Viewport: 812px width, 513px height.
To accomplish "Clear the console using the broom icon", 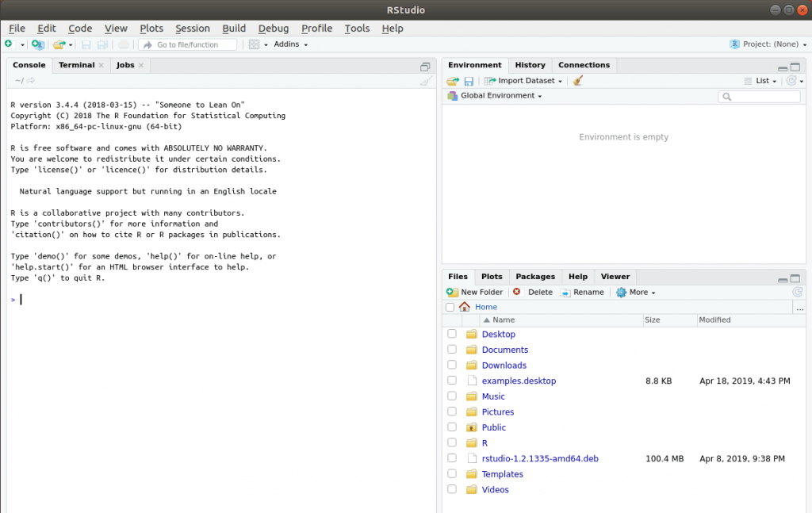I will (425, 80).
